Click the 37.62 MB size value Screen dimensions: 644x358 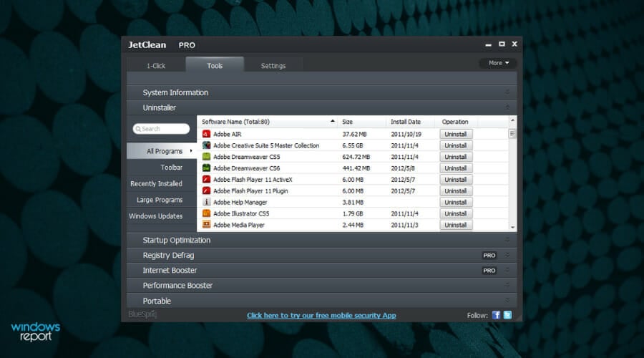click(354, 134)
